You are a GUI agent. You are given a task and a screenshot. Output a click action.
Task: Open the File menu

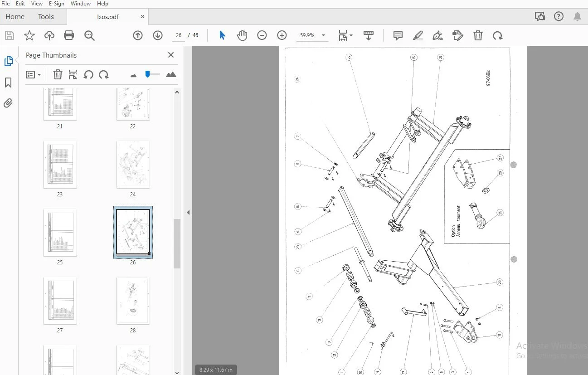tap(6, 4)
